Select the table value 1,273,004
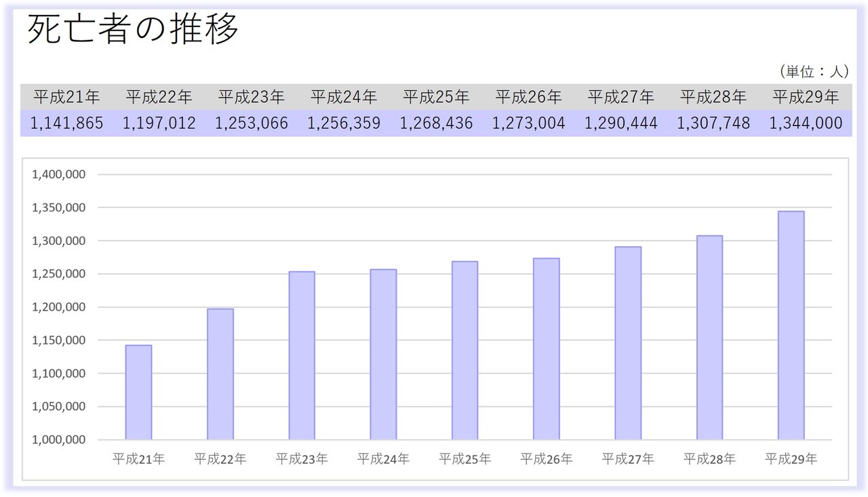This screenshot has height=497, width=868. [x=528, y=123]
